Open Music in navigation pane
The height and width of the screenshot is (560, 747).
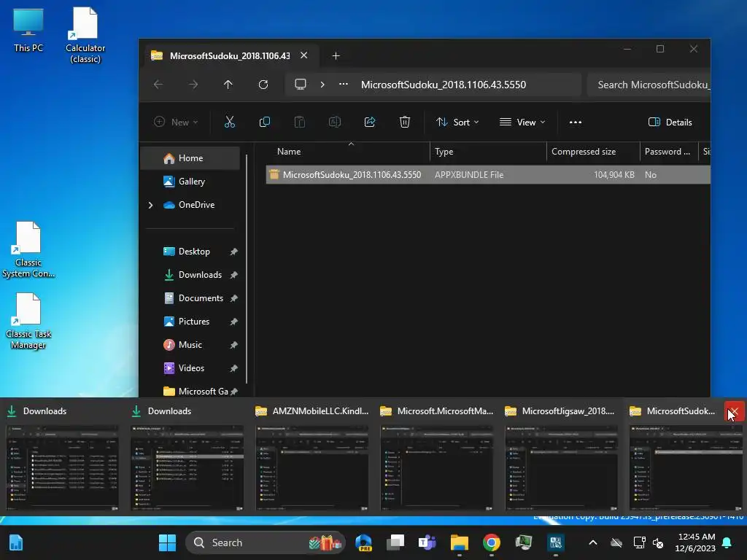pyautogui.click(x=190, y=345)
